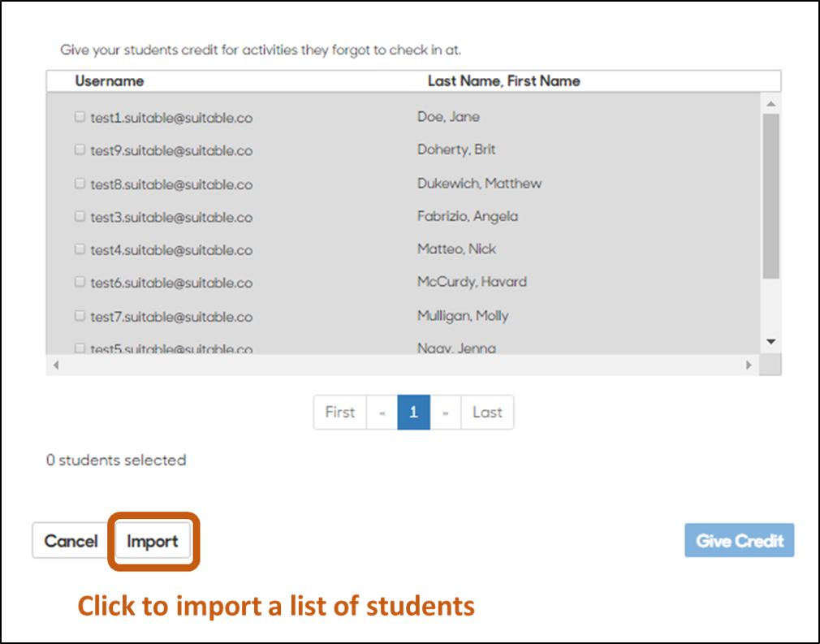Screen dimensions: 820x644
Task: Click username test4.suitable@suitable.co
Action: (x=171, y=251)
